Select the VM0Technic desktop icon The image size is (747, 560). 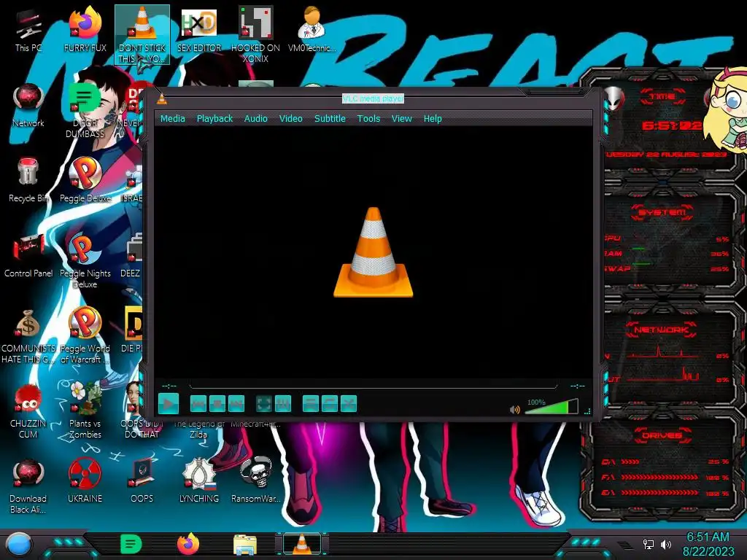pyautogui.click(x=311, y=29)
